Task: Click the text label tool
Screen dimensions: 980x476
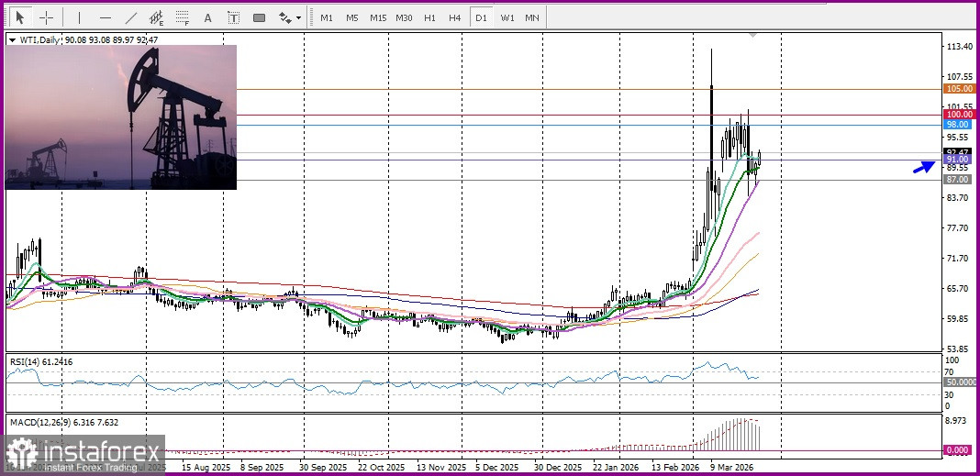Action: click(x=234, y=17)
